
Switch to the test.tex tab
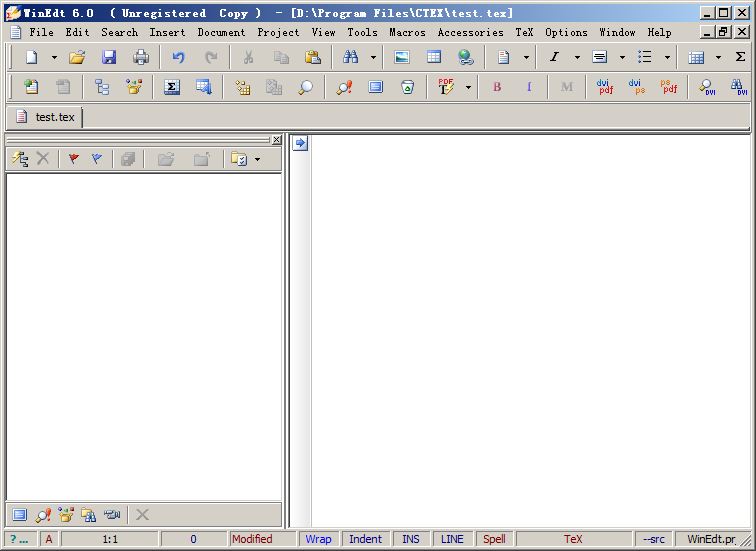(x=45, y=117)
